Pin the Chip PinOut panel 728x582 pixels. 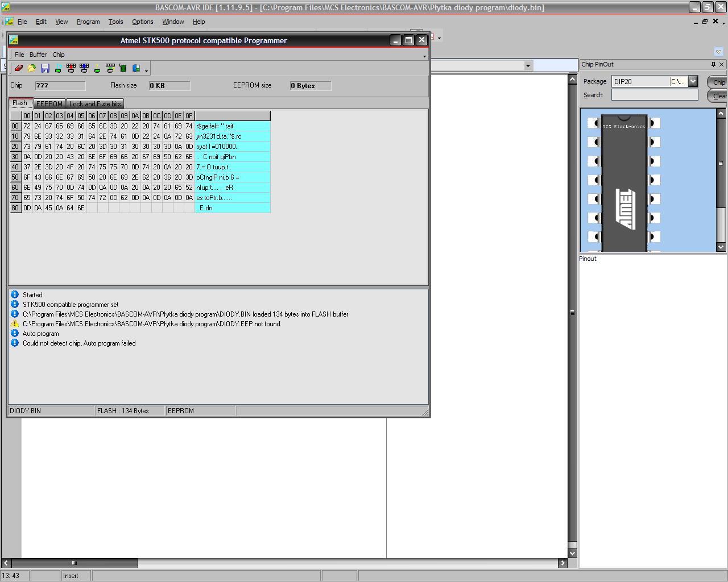(713, 64)
